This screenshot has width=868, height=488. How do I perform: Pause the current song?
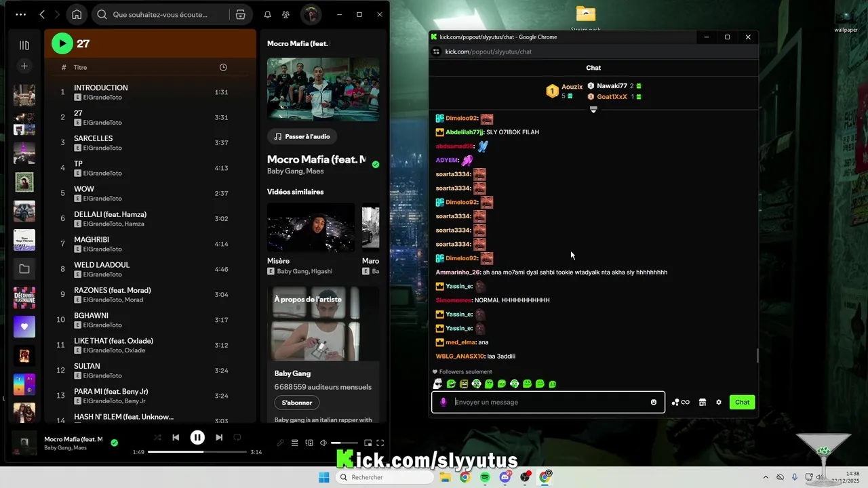coord(197,438)
